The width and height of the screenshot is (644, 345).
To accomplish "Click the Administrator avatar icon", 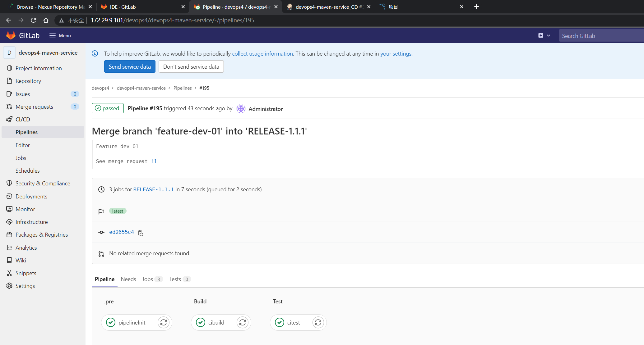I will (x=241, y=109).
